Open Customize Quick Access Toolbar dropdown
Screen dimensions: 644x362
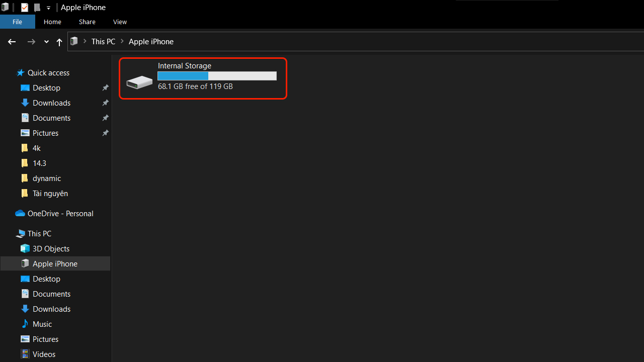tap(48, 8)
